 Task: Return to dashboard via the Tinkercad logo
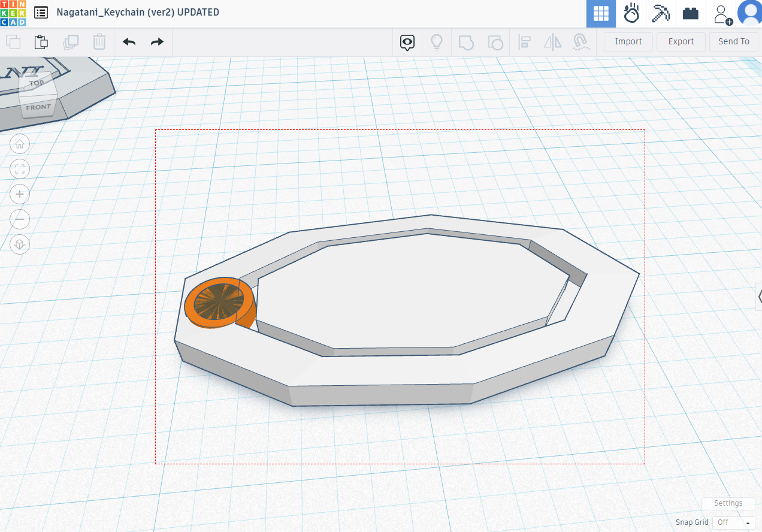13,12
